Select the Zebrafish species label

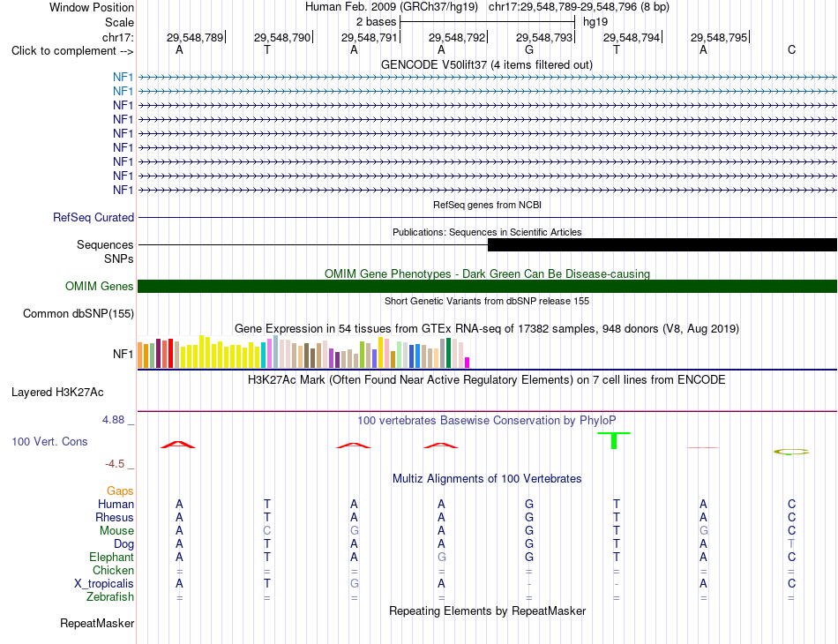[110, 597]
